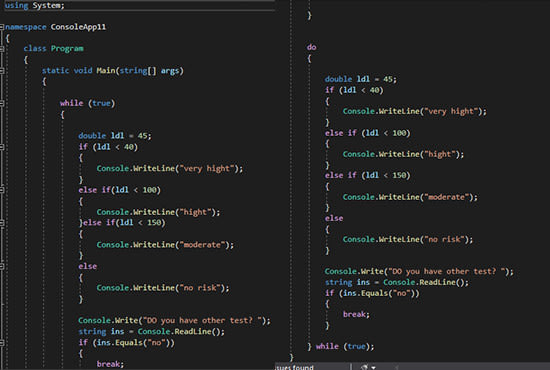Viewport: 550px width, 370px height.
Task: Collapse the else if(ldl < 100) block in while loop
Action: pos(2,190)
